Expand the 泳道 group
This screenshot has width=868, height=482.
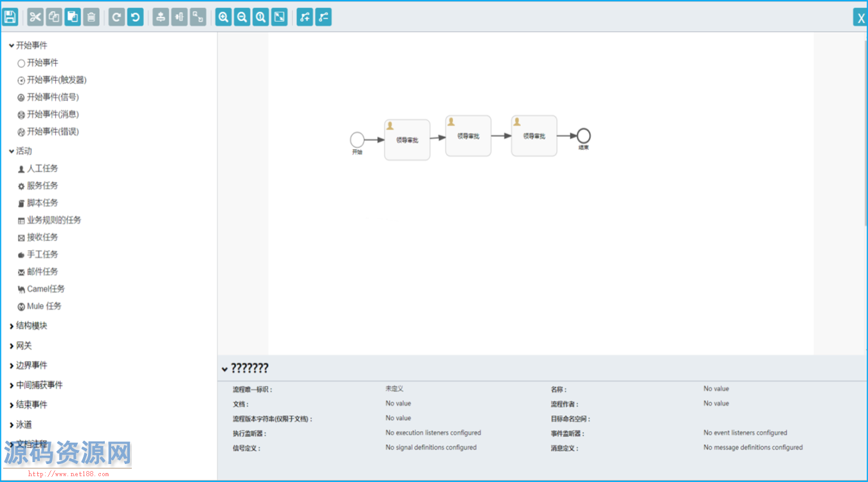(x=20, y=425)
